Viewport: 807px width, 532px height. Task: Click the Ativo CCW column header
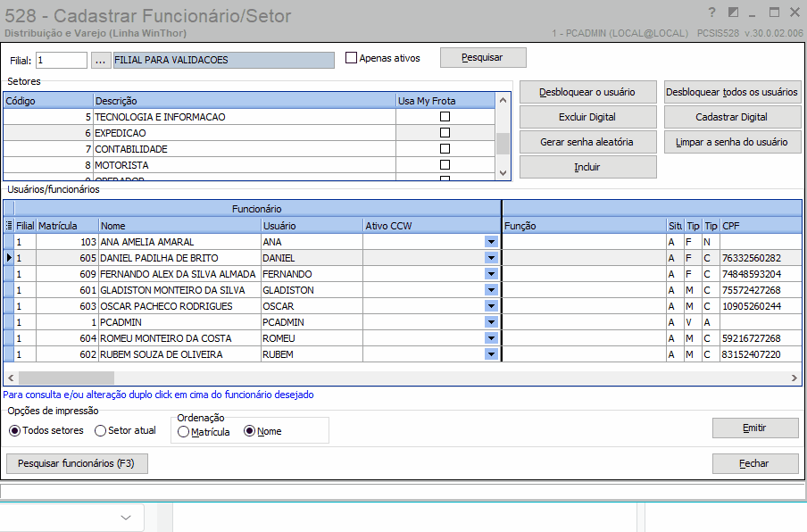click(x=431, y=225)
